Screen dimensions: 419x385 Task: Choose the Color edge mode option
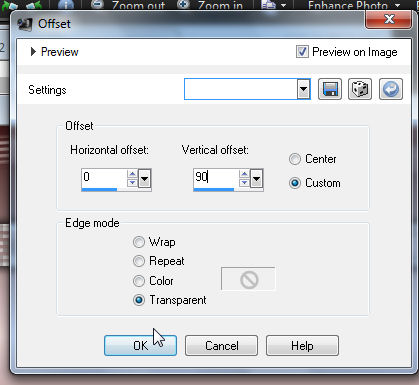[x=139, y=281]
